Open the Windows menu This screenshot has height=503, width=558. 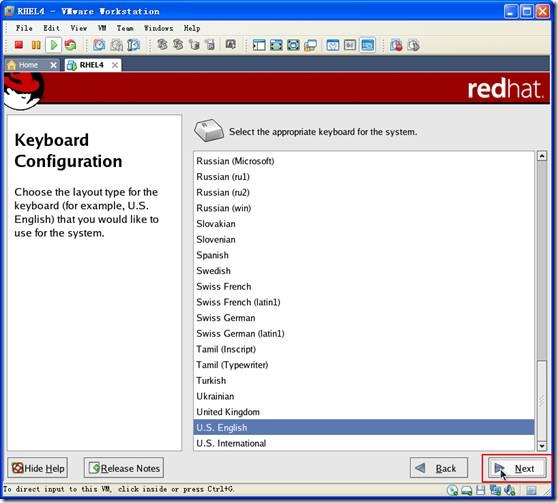pyautogui.click(x=159, y=28)
